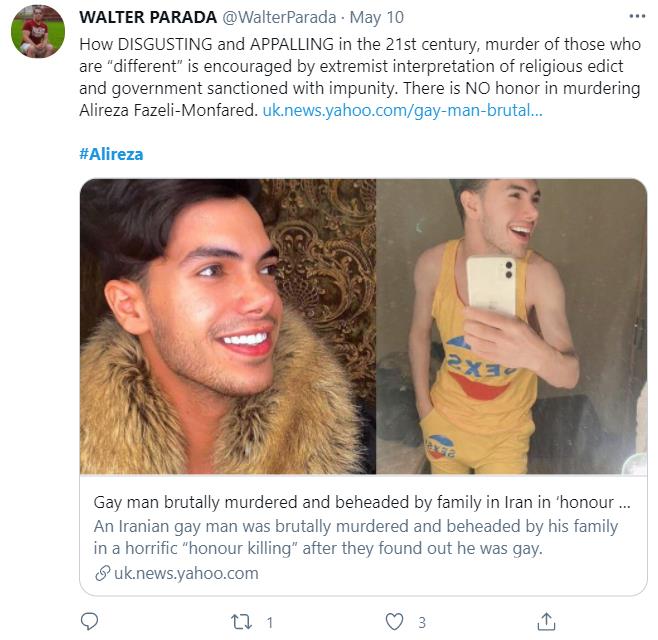Open the share tweet icon
The width and height of the screenshot is (658, 640).
point(547,621)
